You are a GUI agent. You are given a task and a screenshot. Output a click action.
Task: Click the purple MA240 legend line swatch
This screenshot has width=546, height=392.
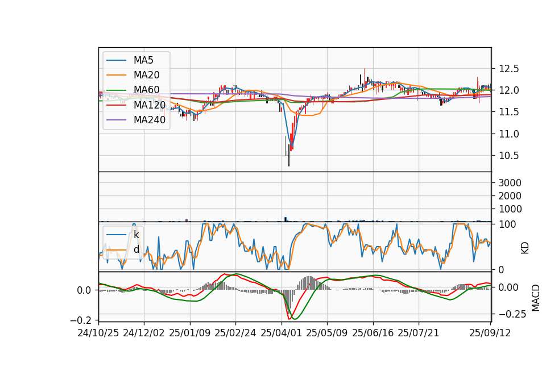click(116, 120)
